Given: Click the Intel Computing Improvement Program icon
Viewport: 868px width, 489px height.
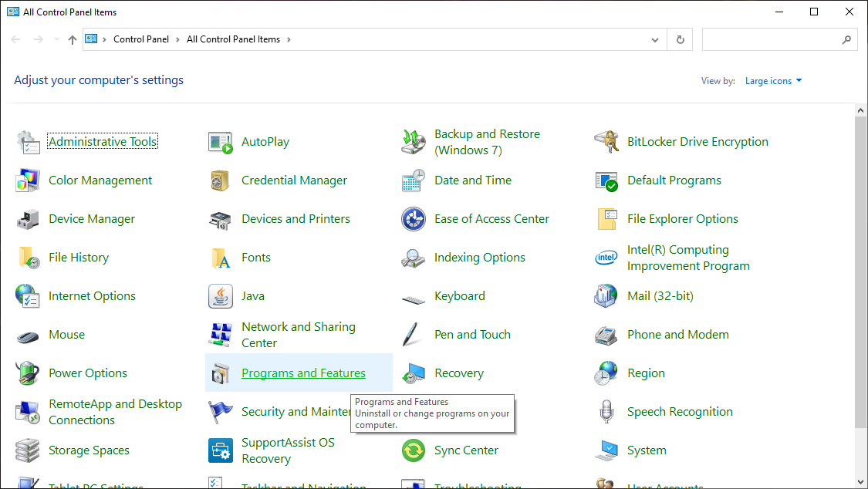Looking at the screenshot, I should [x=606, y=258].
